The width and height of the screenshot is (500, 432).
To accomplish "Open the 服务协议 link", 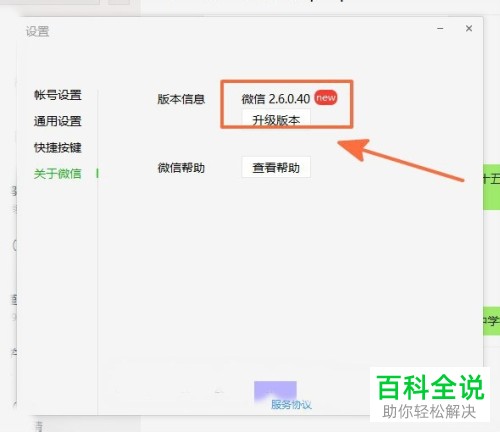I will (291, 405).
